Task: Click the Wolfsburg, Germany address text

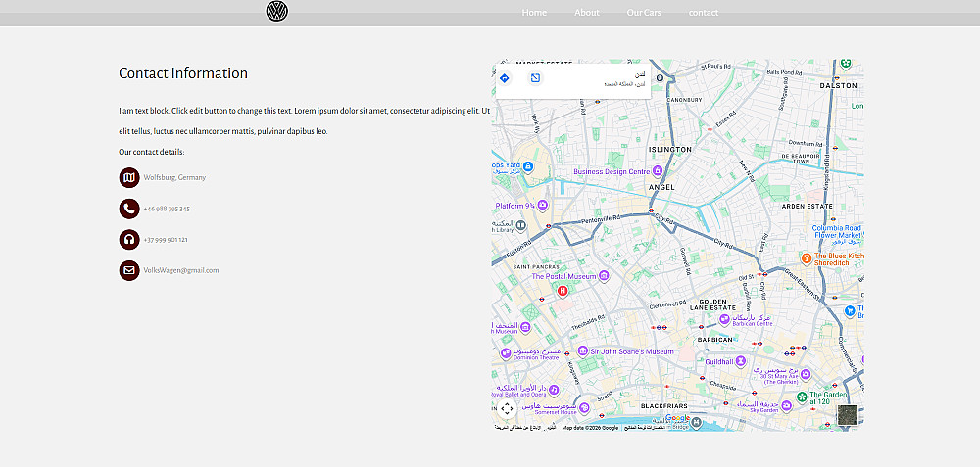Action: click(174, 178)
